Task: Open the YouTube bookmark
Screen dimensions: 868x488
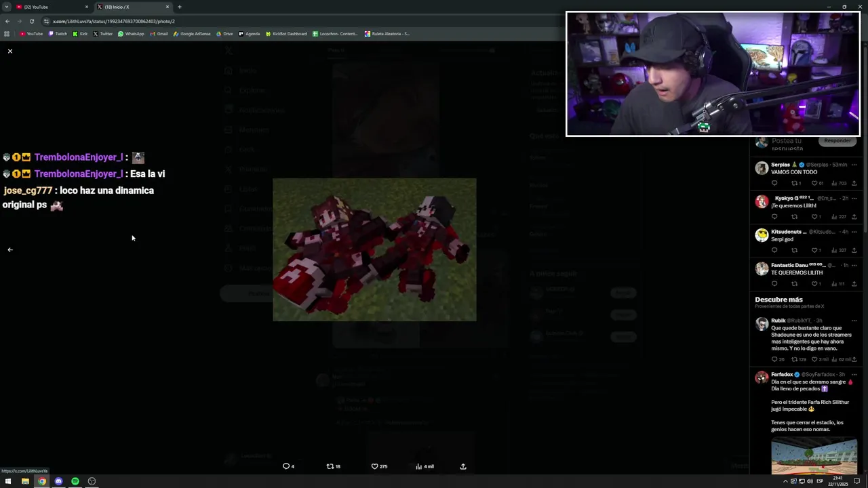Action: click(x=31, y=33)
